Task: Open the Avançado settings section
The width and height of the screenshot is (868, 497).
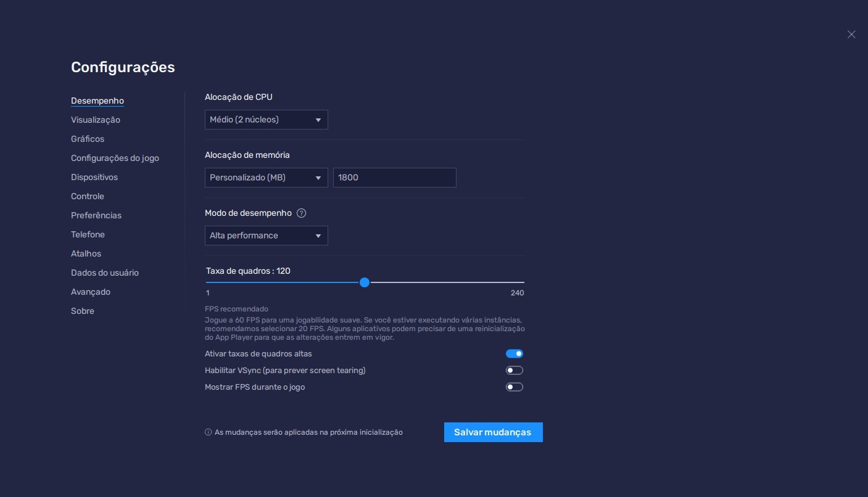Action: pos(91,292)
